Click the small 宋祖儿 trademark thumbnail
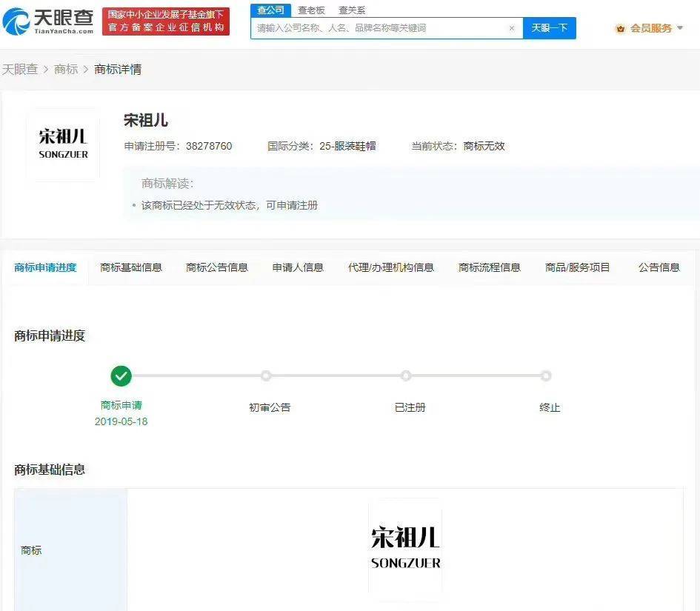Screen dimensions: 700x611 point(63,144)
